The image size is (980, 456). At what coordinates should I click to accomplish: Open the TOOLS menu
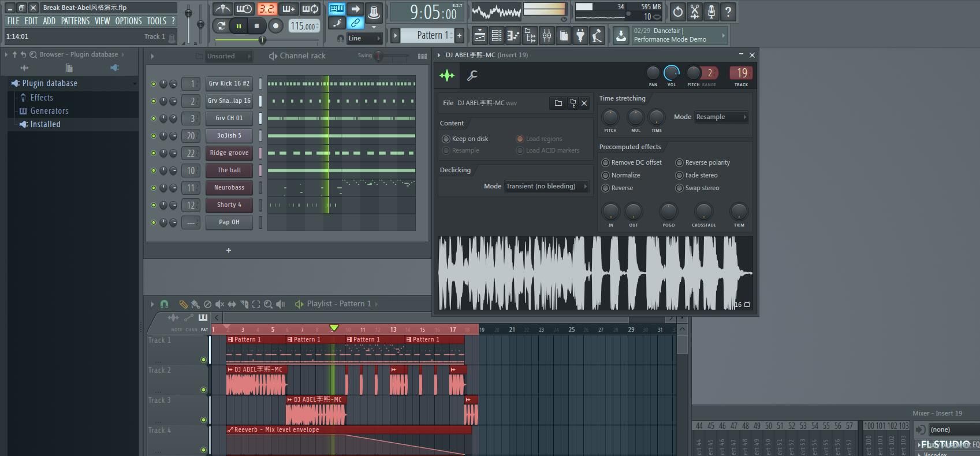coord(156,21)
